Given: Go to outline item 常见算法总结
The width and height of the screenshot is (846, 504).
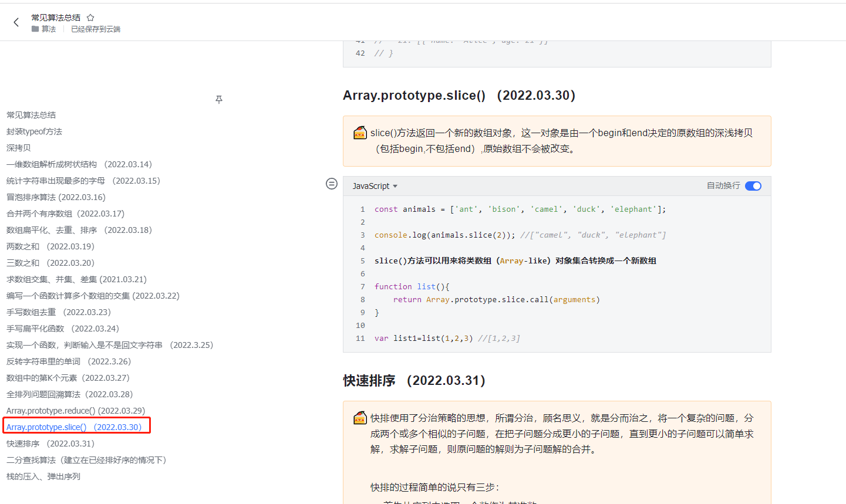Looking at the screenshot, I should [31, 115].
